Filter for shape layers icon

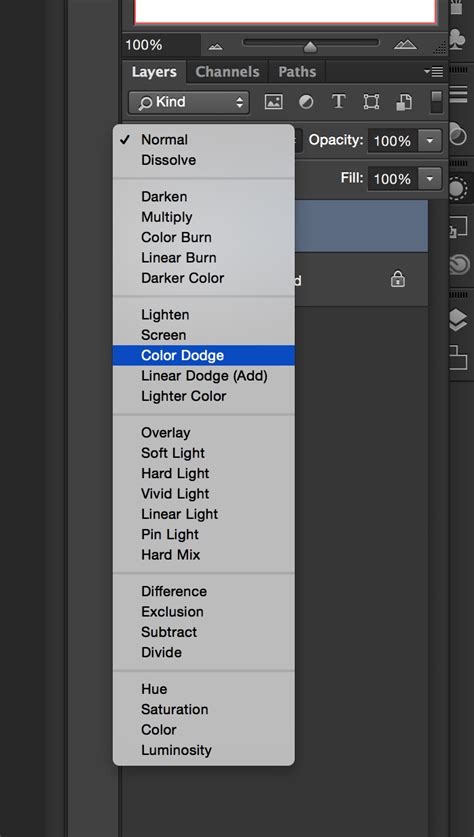pyautogui.click(x=371, y=102)
